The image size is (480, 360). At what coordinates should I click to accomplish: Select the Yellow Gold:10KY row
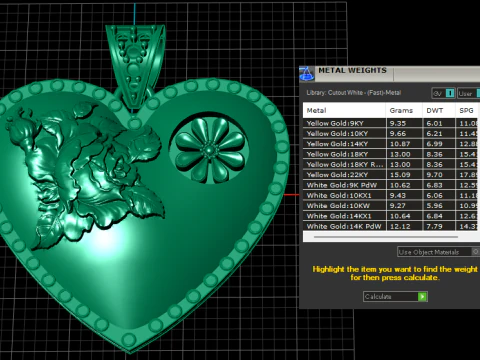[x=391, y=134]
